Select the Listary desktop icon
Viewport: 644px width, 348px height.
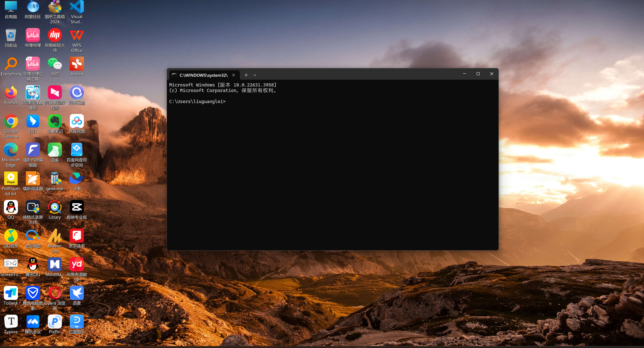tap(55, 207)
